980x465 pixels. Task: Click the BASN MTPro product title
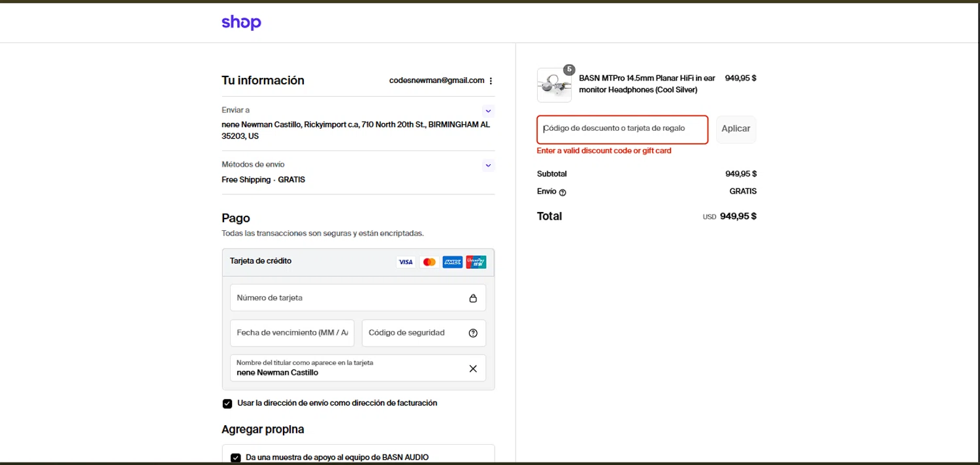[647, 84]
